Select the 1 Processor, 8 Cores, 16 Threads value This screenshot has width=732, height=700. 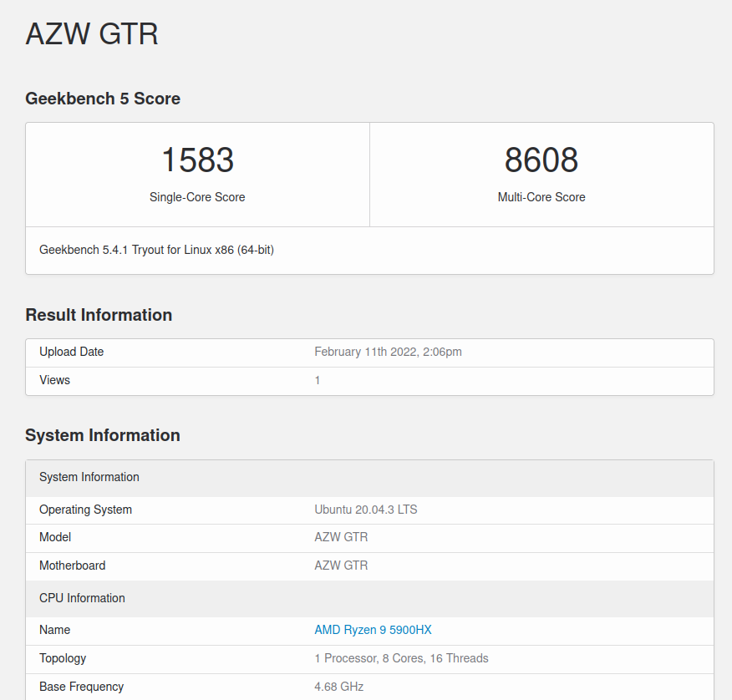[x=401, y=658]
